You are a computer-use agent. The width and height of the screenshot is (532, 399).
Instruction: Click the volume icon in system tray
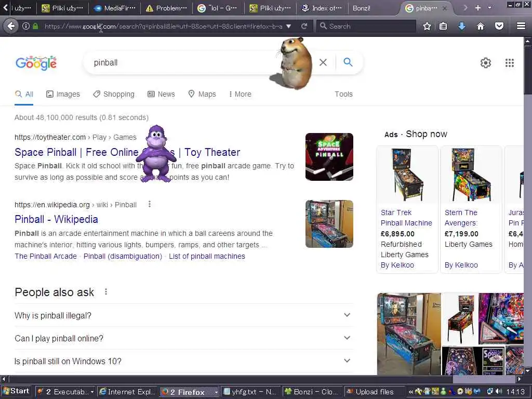click(x=498, y=392)
